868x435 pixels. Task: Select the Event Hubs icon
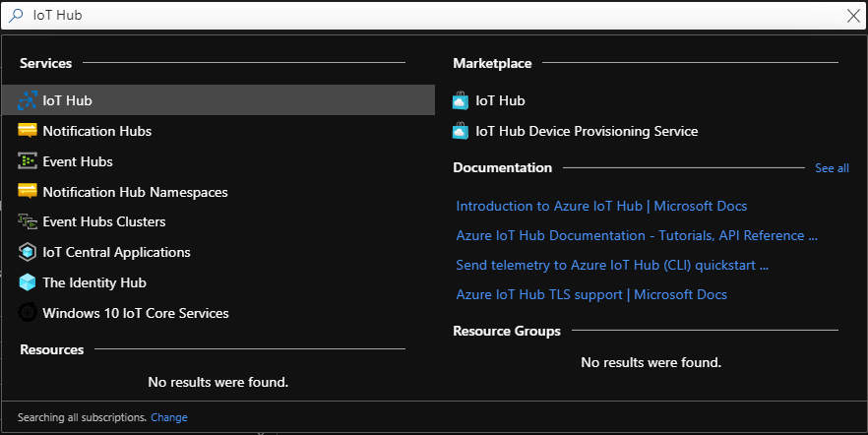tap(28, 161)
